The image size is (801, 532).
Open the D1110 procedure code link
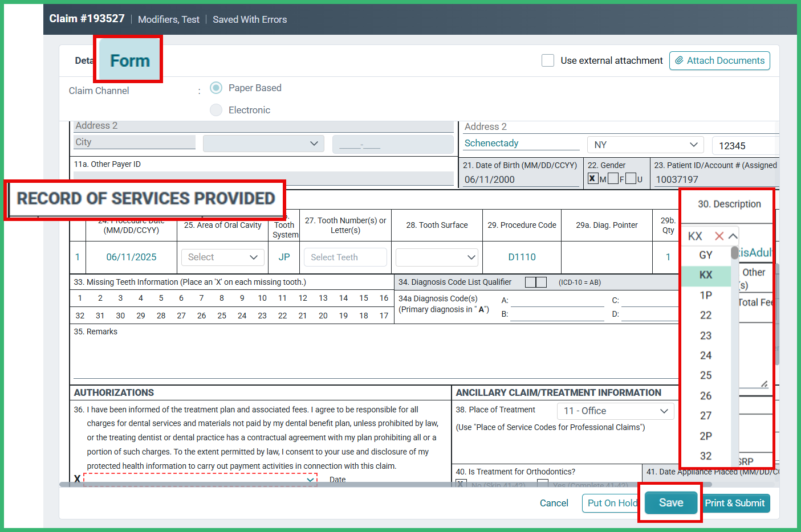point(522,257)
